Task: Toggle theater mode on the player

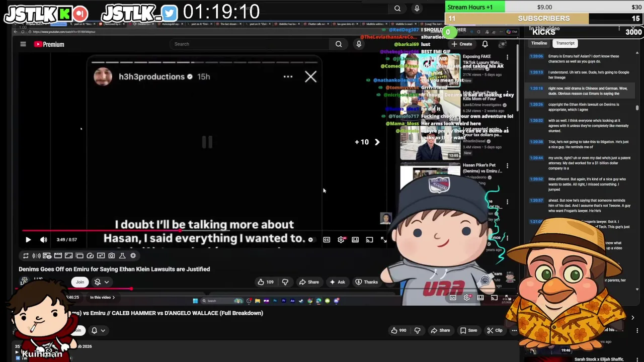Action: point(355,240)
